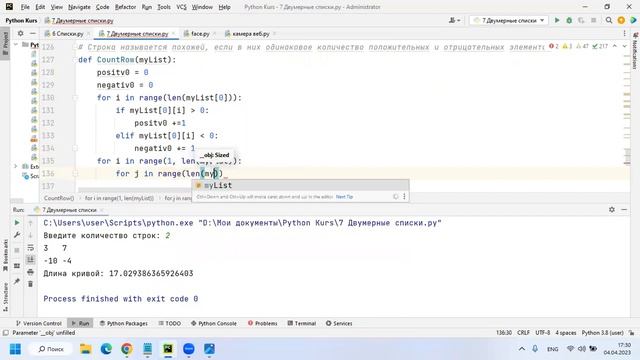Change the CRLF line separator in status bar
This screenshot has width=640, height=360.
click(523, 333)
